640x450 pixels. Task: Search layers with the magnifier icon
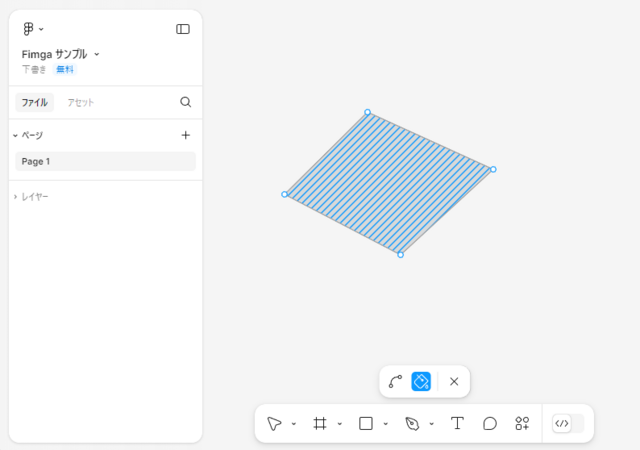point(186,102)
